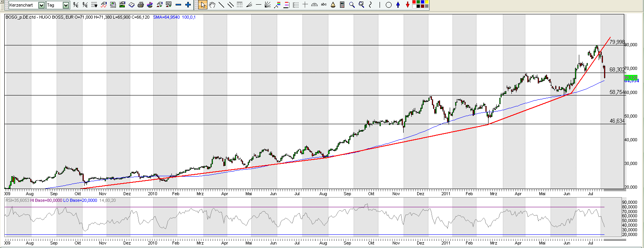The height and width of the screenshot is (248, 644).
Task: Click the keyboard with triangles icon
Action: coord(169,5)
